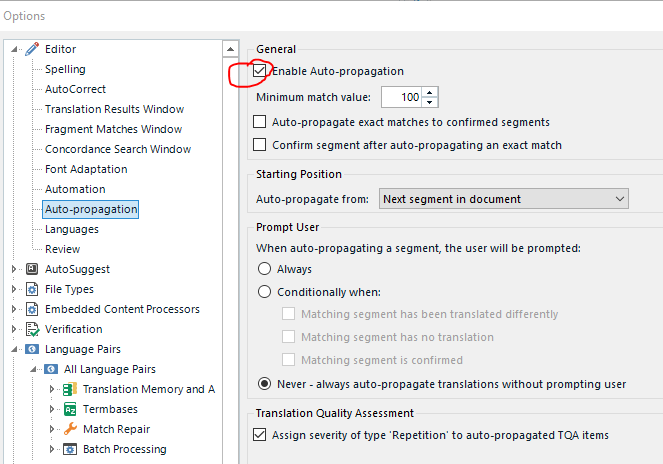
Task: Click the Batch Processing gear icon
Action: (x=70, y=449)
